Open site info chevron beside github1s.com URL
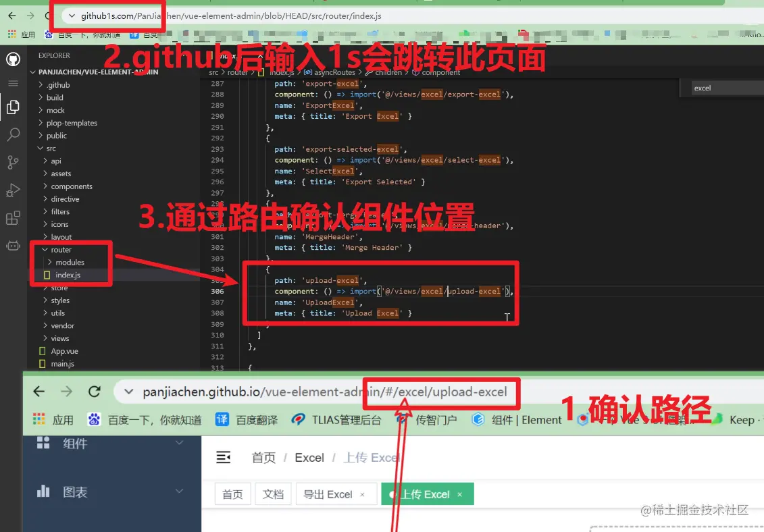Viewport: 764px width, 532px height. [x=72, y=16]
